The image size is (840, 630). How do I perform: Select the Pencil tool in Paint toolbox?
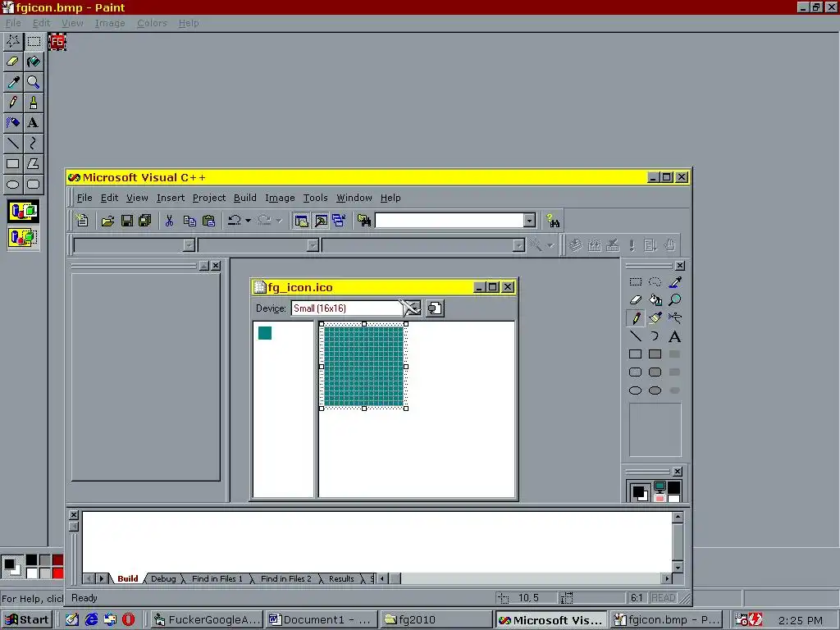coord(13,103)
